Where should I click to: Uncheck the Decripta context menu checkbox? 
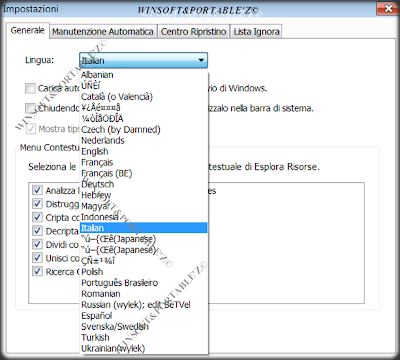click(37, 231)
